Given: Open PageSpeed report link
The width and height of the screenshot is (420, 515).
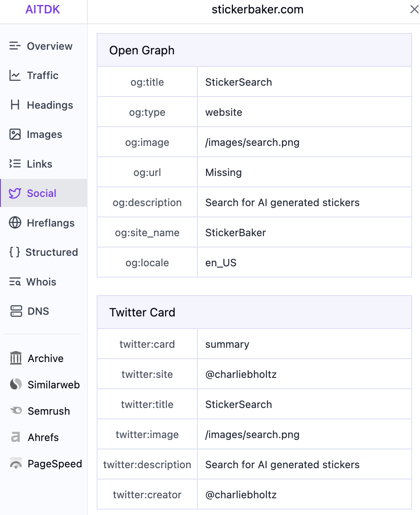Looking at the screenshot, I should (x=55, y=464).
